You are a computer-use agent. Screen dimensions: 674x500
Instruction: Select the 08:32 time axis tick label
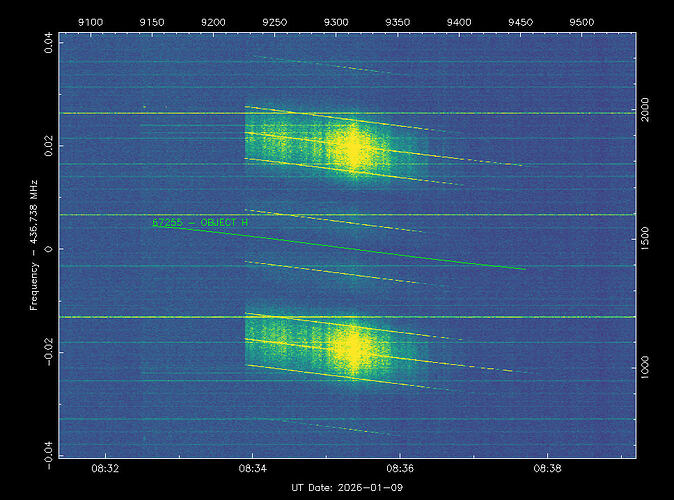pyautogui.click(x=105, y=468)
